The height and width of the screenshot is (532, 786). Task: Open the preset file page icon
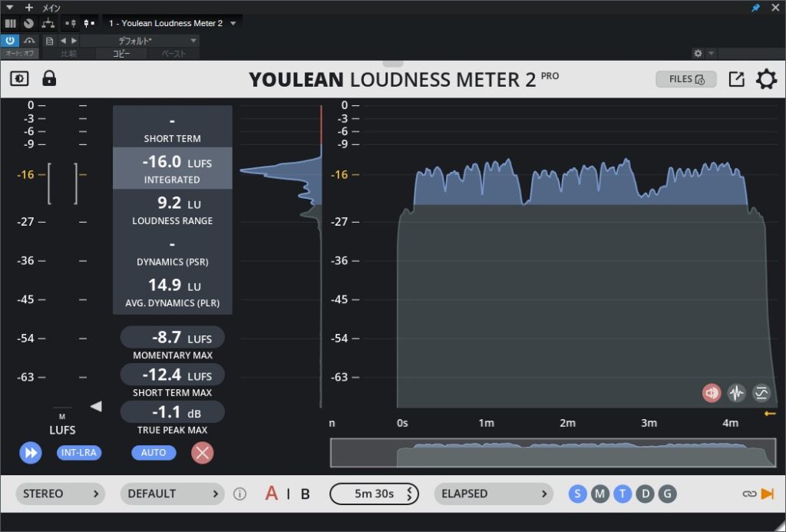[x=49, y=41]
